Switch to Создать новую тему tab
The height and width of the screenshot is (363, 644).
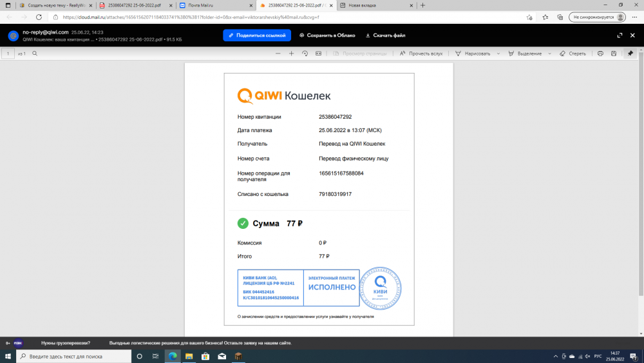tap(55, 5)
